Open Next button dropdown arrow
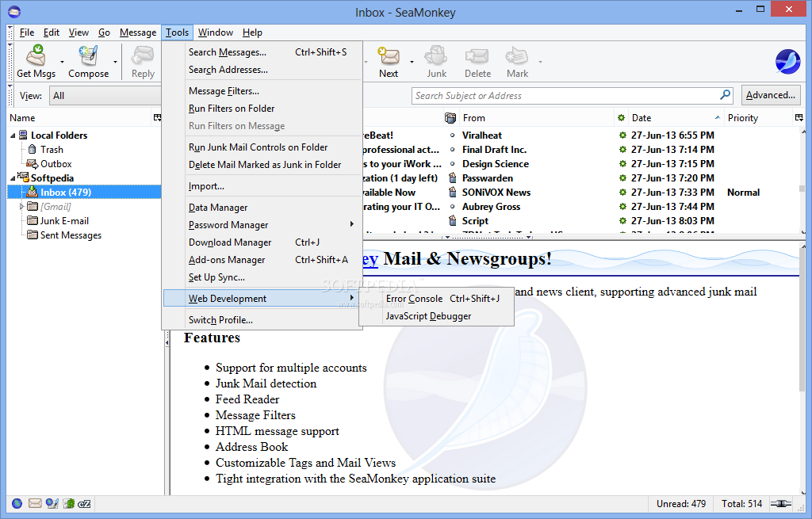 (412, 62)
